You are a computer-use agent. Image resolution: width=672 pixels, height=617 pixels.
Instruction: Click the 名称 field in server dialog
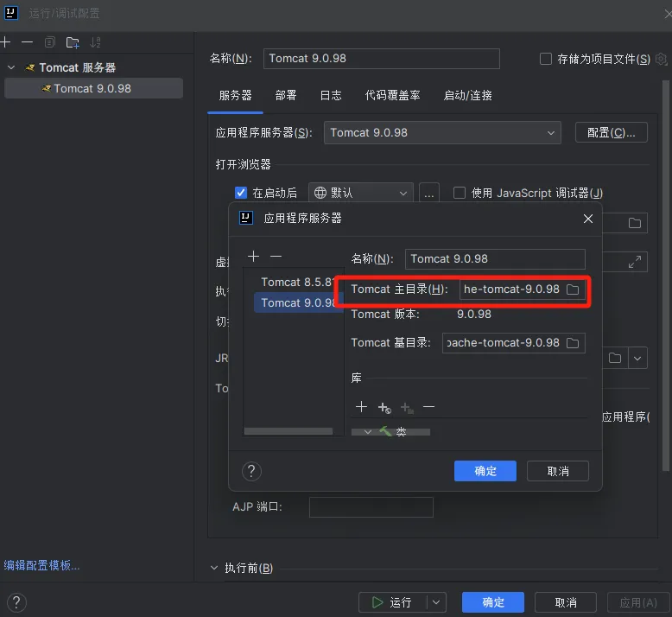pos(495,259)
